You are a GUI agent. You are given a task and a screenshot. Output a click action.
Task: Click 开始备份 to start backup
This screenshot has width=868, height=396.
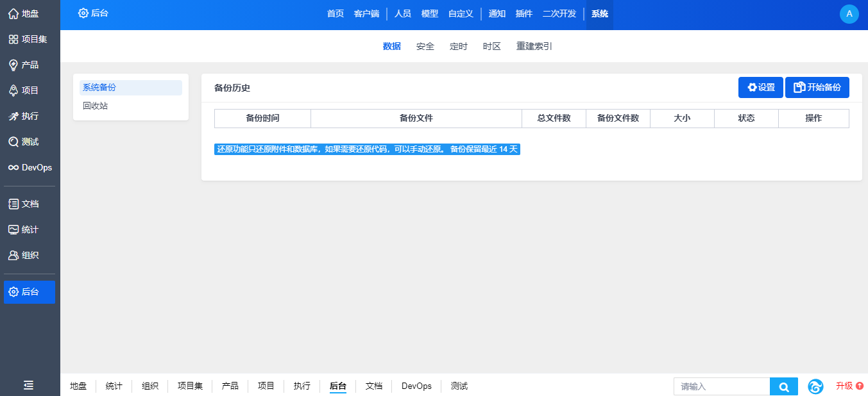click(x=817, y=88)
